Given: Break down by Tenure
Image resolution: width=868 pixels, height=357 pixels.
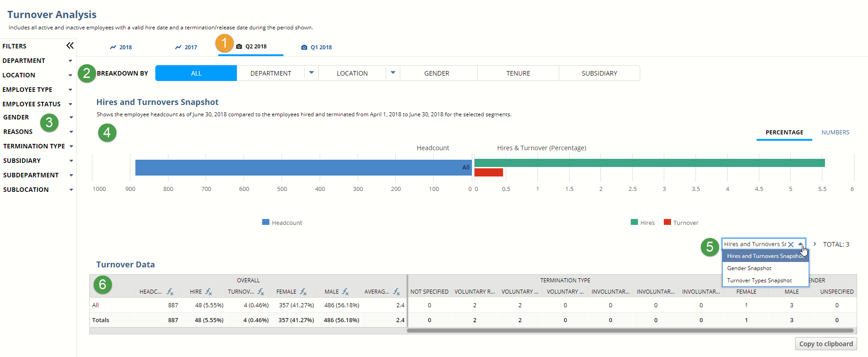Looking at the screenshot, I should click(x=518, y=73).
